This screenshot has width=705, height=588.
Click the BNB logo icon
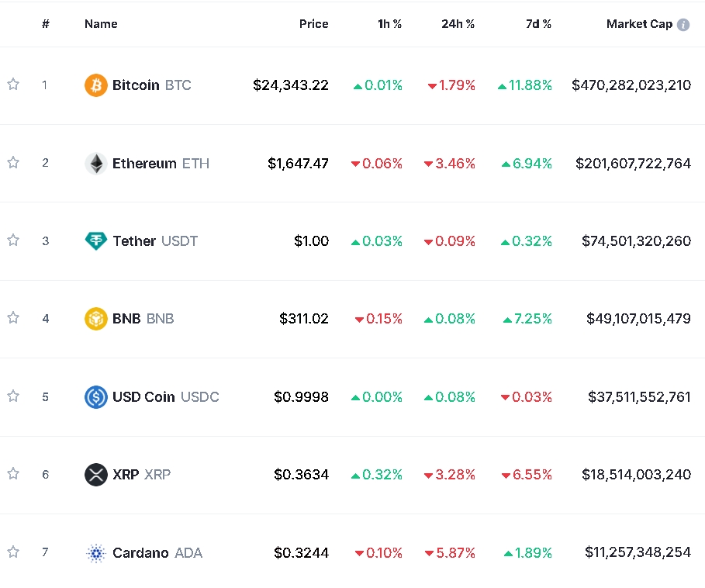(96, 319)
